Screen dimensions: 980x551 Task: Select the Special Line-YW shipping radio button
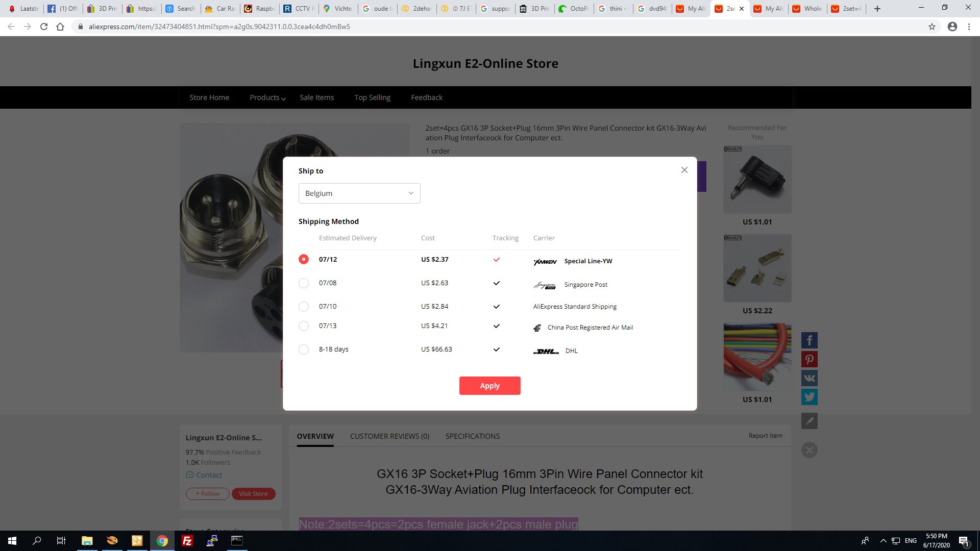tap(304, 259)
